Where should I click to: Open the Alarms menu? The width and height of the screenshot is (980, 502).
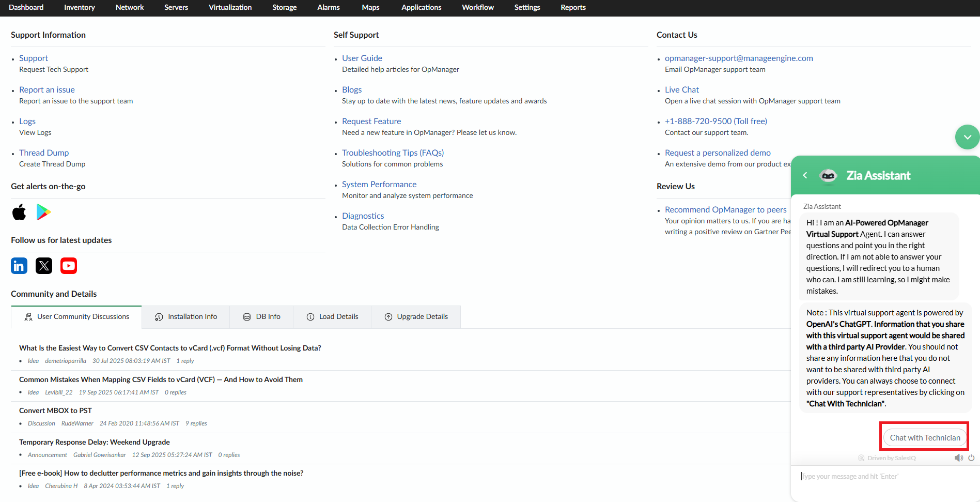329,7
